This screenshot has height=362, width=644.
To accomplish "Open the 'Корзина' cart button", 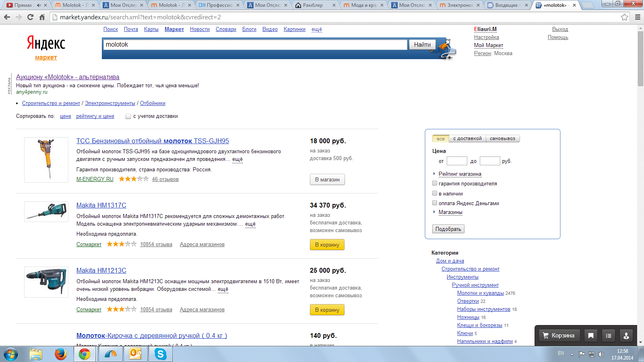I will [x=559, y=335].
